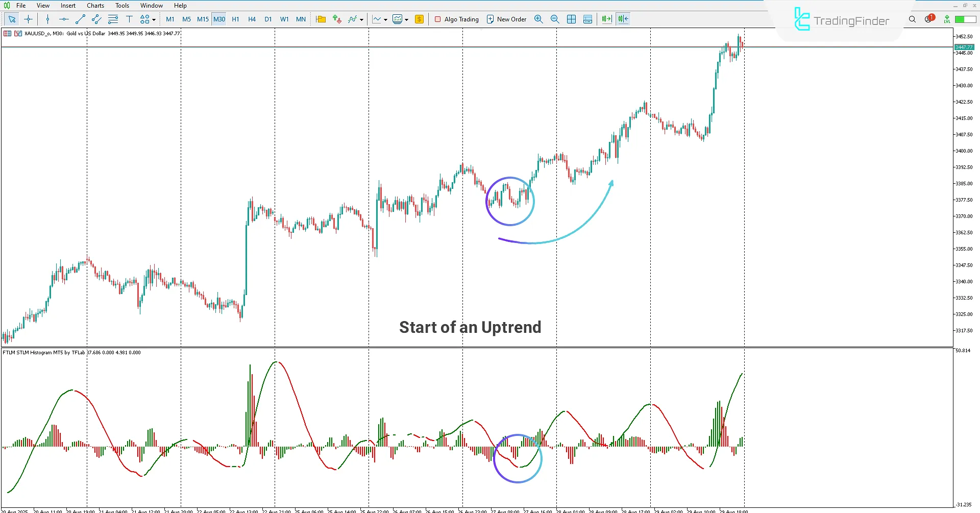Toggle auto scroll to chart end
Screen dimensions: 980x513
[x=606, y=19]
